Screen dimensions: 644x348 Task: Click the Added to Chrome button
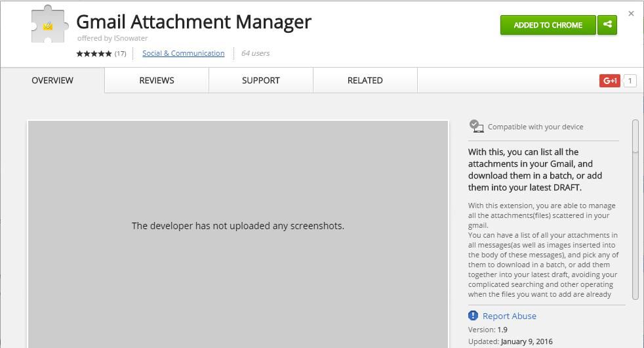click(548, 25)
